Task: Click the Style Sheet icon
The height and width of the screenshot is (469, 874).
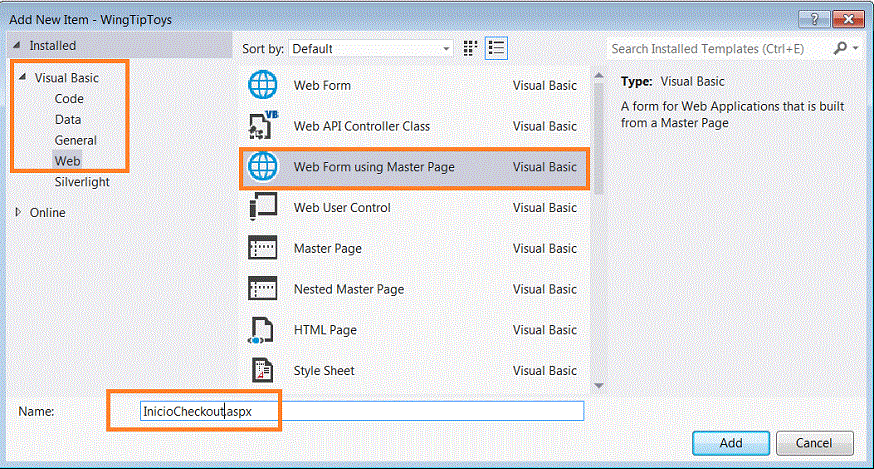Action: pos(262,371)
